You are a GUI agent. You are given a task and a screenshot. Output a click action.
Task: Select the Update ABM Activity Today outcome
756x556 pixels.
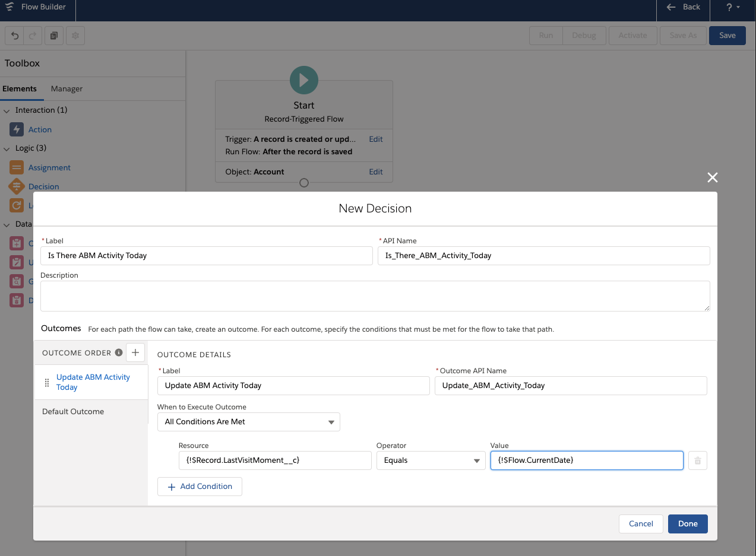point(91,382)
